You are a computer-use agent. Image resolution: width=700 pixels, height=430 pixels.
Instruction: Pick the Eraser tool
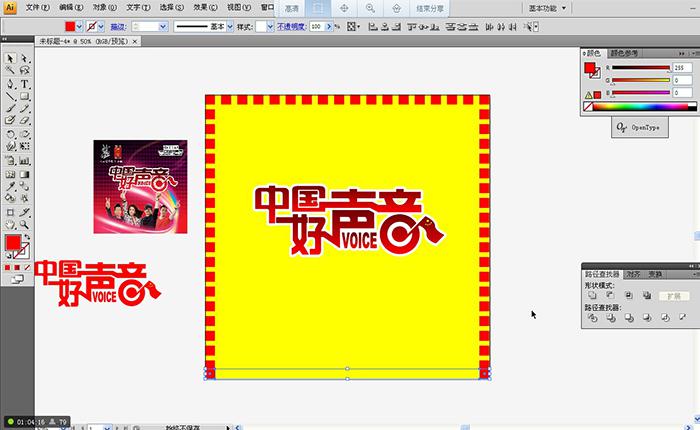point(25,121)
